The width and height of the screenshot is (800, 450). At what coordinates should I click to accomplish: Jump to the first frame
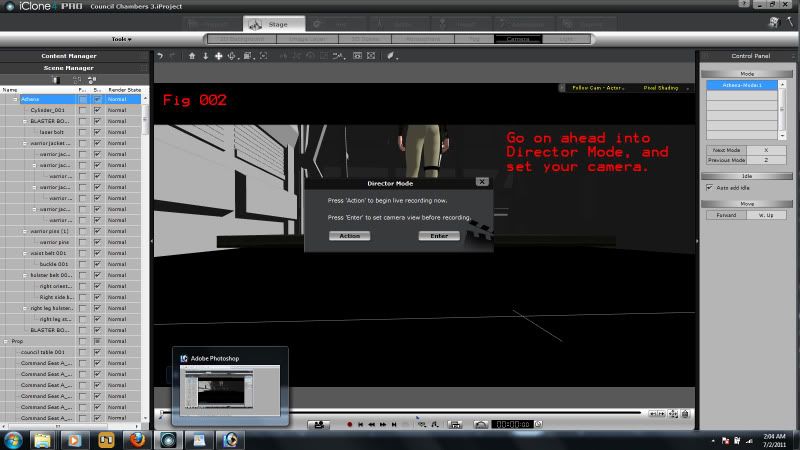pyautogui.click(x=361, y=424)
